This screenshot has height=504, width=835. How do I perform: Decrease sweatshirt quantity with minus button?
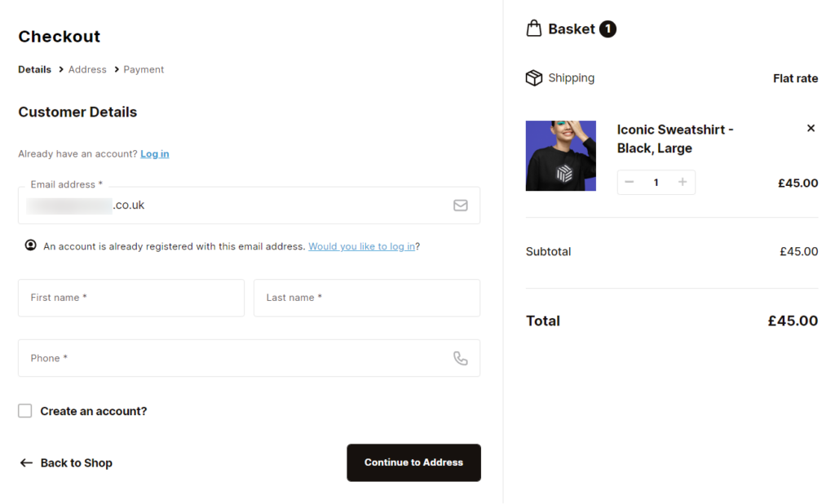point(629,182)
